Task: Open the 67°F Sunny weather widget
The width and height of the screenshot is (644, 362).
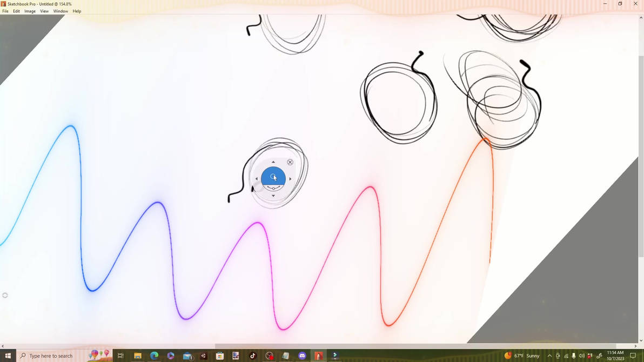Action: [x=523, y=356]
